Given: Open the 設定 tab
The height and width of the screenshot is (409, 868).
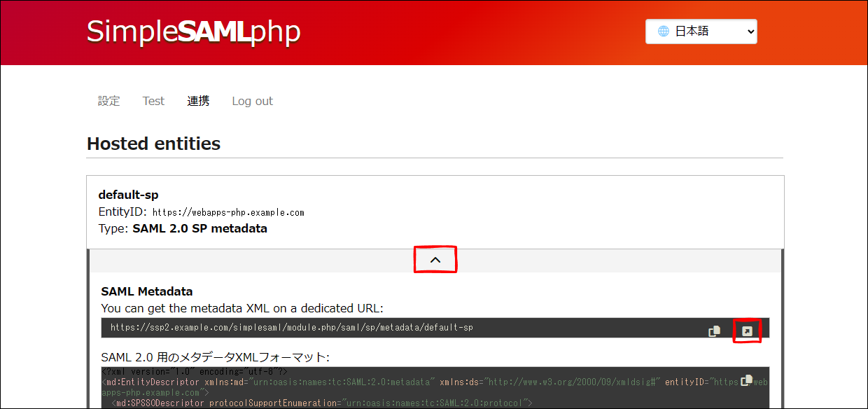Looking at the screenshot, I should (109, 101).
